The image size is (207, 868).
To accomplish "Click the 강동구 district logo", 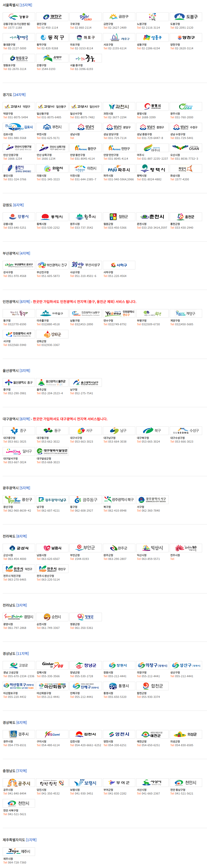I will pos(19,17).
